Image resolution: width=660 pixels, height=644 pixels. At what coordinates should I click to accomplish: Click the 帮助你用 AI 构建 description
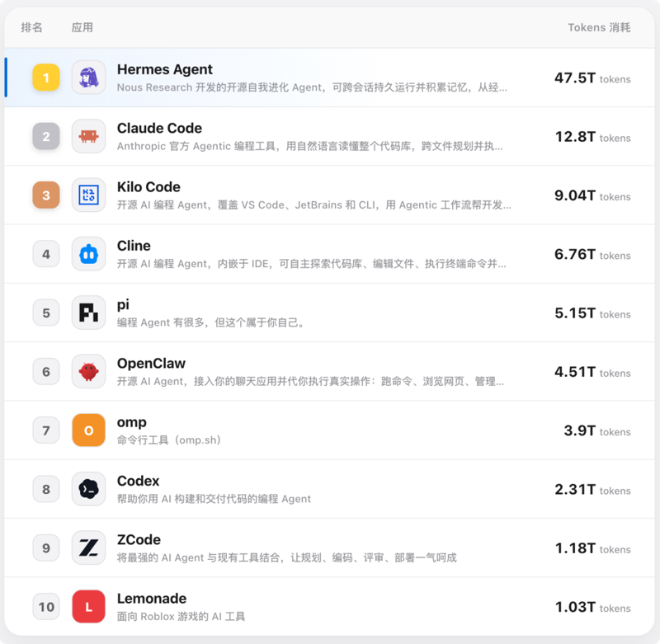[214, 499]
